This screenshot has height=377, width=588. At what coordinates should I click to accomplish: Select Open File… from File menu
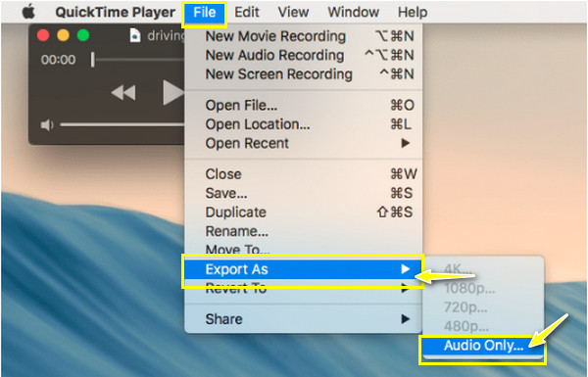coord(304,106)
